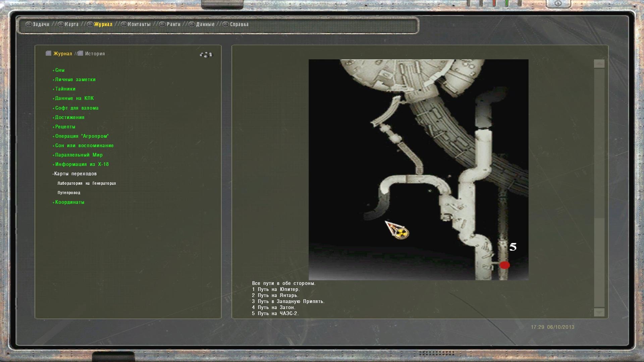Image resolution: width=644 pixels, height=362 pixels.
Task: Open the Путепровод map entry
Action: [69, 193]
